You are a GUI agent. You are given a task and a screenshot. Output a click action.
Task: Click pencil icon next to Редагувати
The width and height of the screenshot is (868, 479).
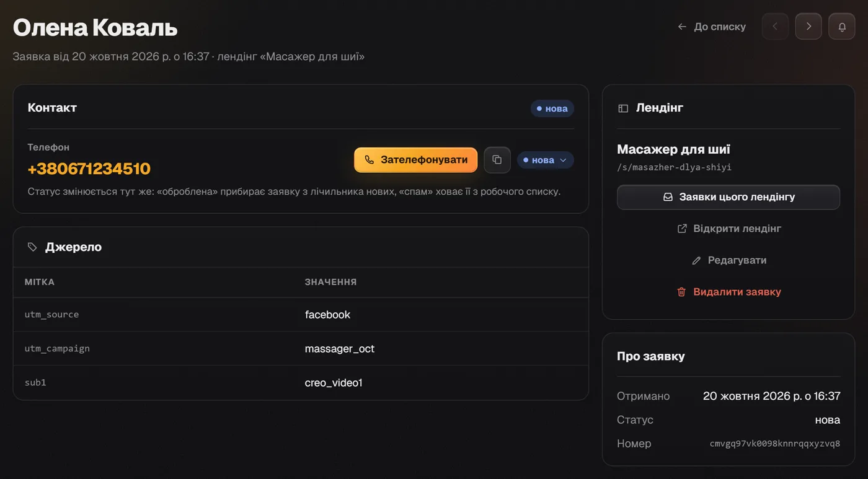(x=696, y=260)
